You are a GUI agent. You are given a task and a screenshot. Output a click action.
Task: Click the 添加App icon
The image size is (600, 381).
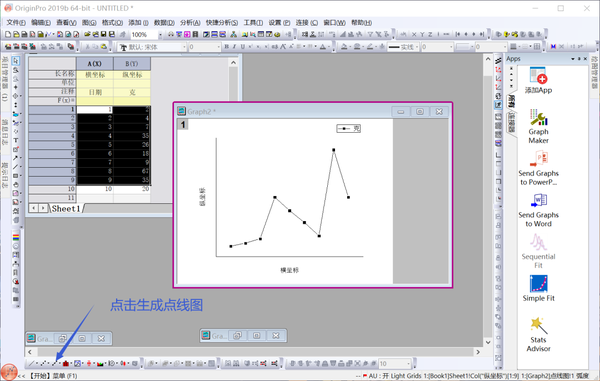538,81
